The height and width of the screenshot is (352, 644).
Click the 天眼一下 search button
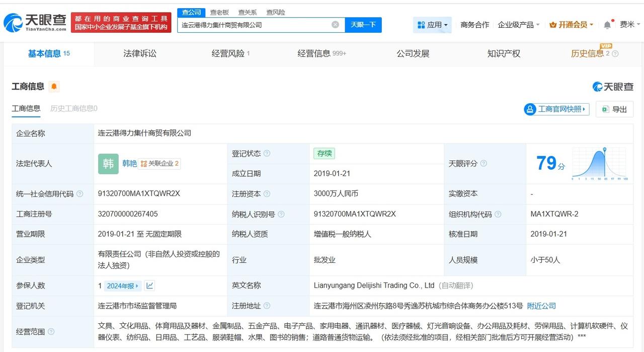[x=363, y=25]
